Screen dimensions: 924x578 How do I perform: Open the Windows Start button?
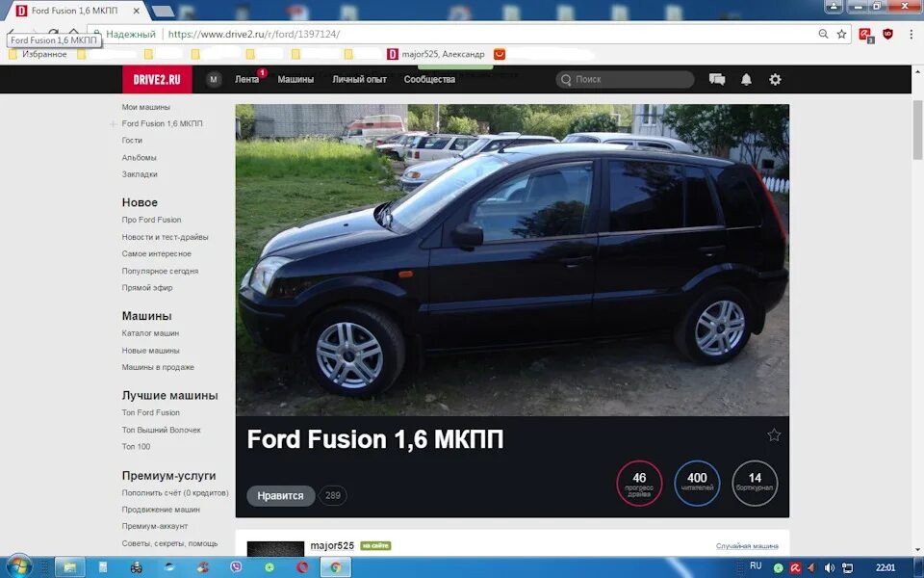tap(18, 566)
